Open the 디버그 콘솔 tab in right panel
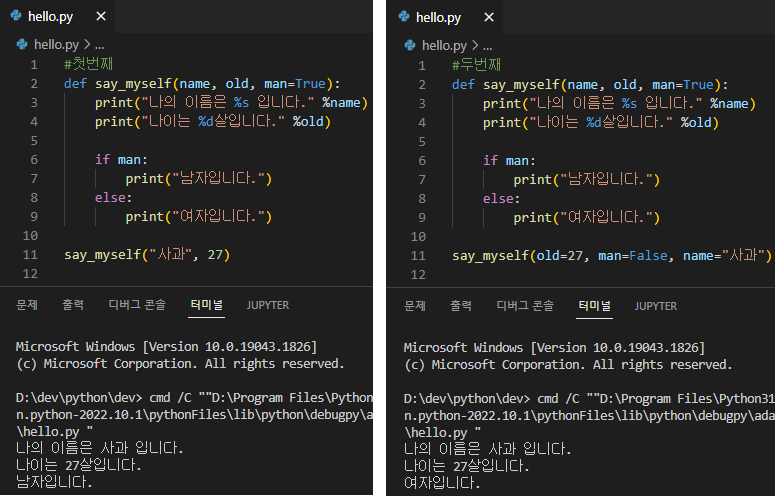This screenshot has width=775, height=496. [525, 306]
